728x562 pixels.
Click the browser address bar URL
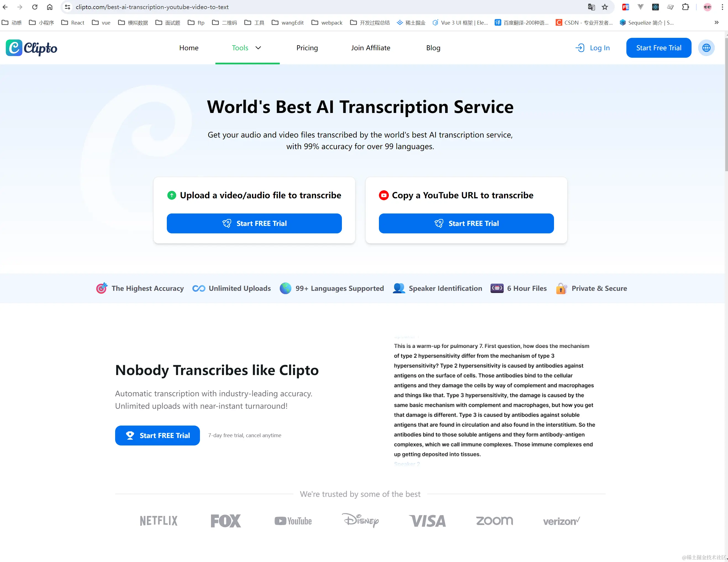(152, 7)
